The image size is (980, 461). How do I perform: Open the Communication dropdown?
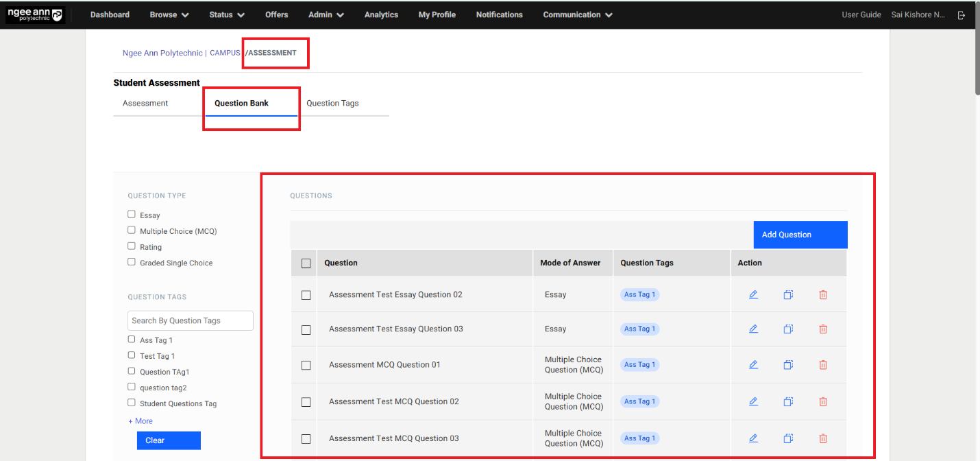[577, 14]
